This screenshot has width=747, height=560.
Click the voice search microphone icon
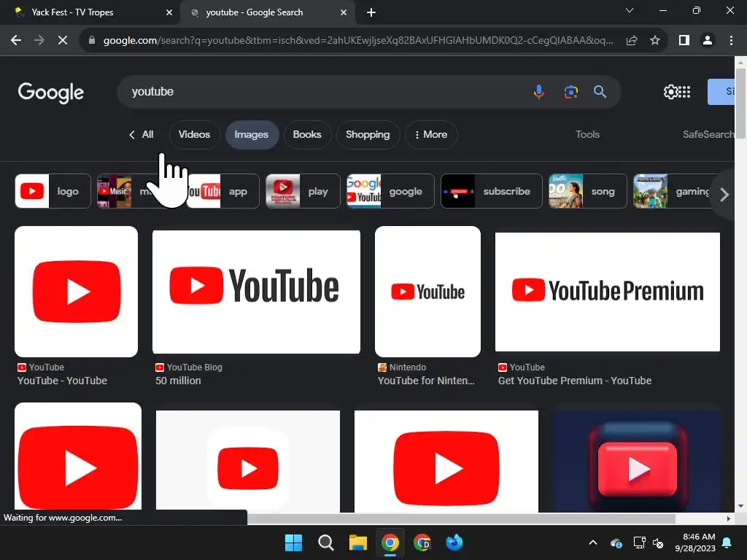point(539,91)
